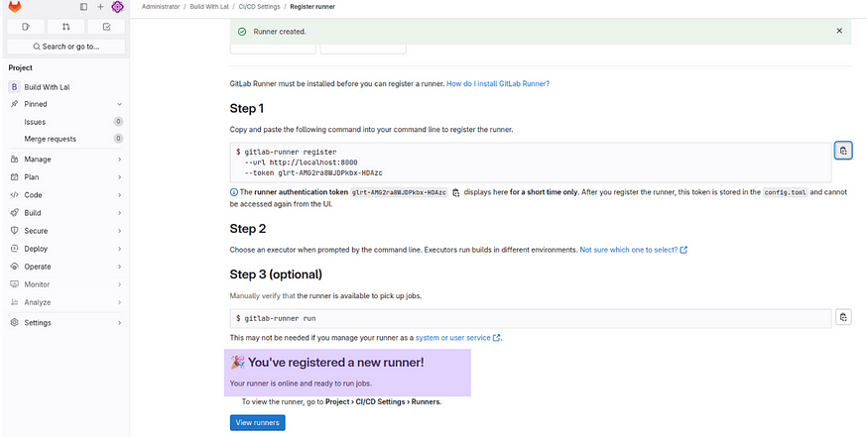Screen dimensions: 868x437
Task: Open Issues in the sidebar
Action: [35, 122]
